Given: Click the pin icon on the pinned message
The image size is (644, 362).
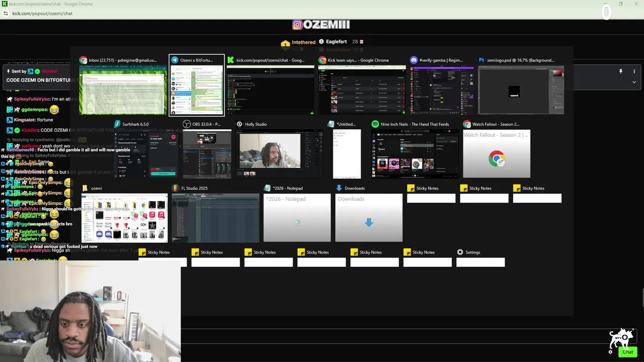Looking at the screenshot, I should 621,71.
